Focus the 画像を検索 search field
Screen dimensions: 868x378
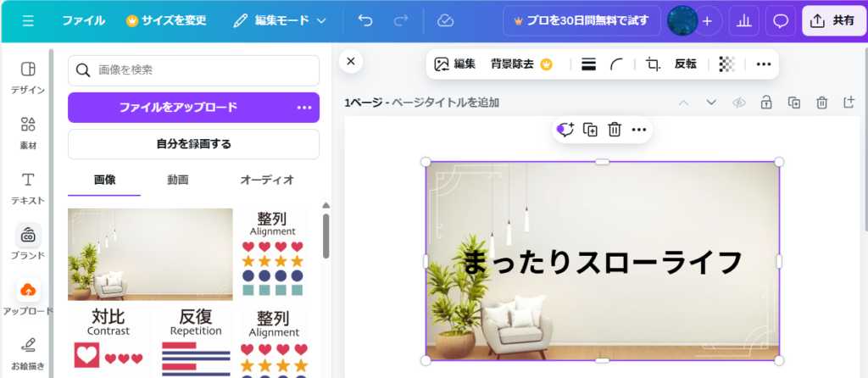(x=194, y=70)
